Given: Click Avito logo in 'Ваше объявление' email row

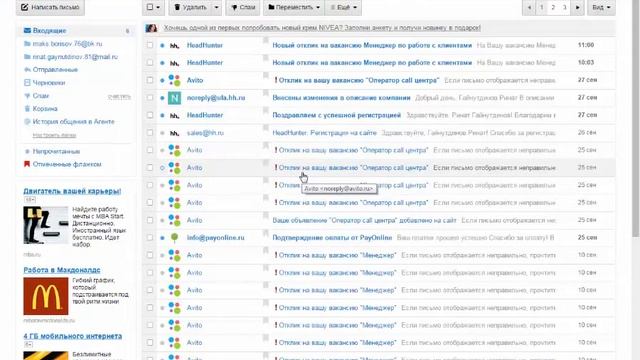Looking at the screenshot, I should point(174,220).
